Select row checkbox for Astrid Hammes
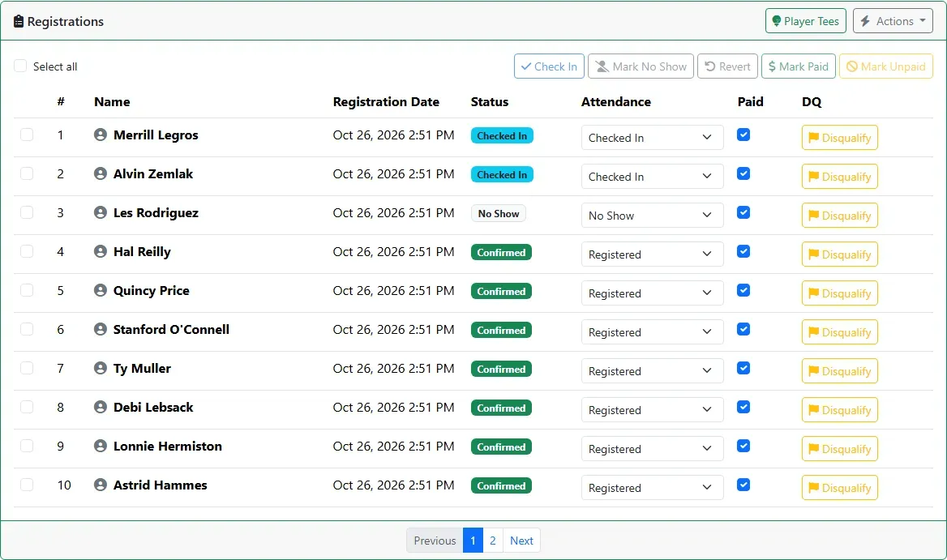The height and width of the screenshot is (560, 947). click(x=27, y=485)
